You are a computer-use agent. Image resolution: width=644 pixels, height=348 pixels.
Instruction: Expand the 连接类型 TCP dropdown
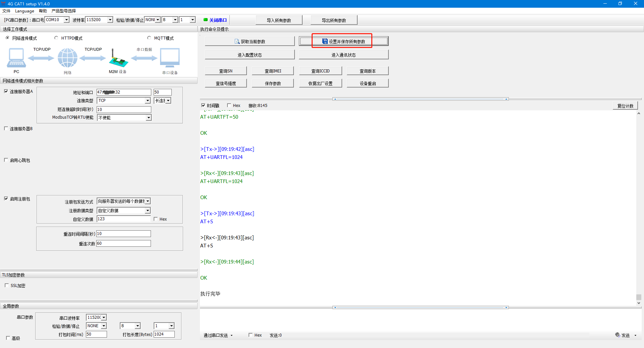tap(148, 101)
